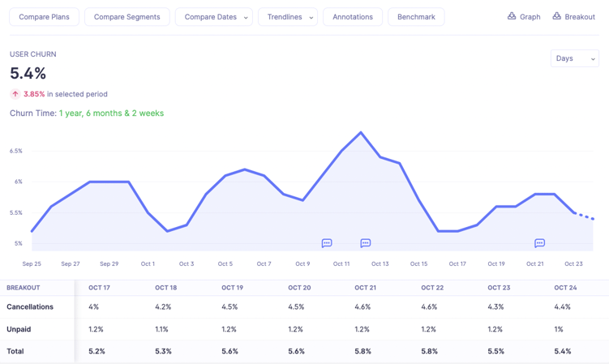The image size is (609, 364).
Task: Click Cancellations value 4.4% for Oct 24
Action: [563, 307]
